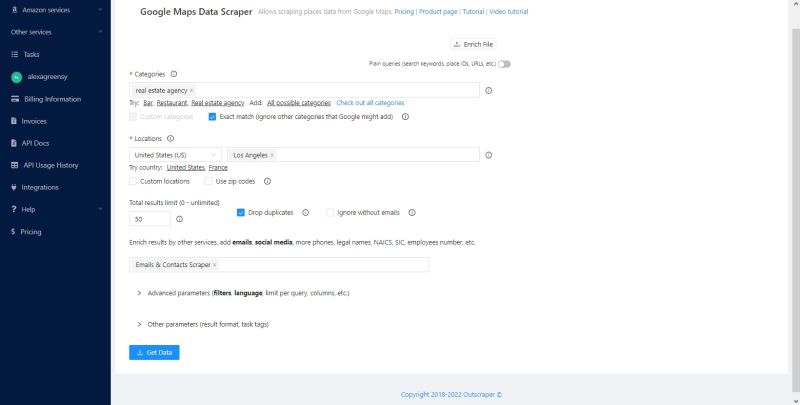
Task: Click info icon beside Ignore without emails
Action: click(412, 213)
